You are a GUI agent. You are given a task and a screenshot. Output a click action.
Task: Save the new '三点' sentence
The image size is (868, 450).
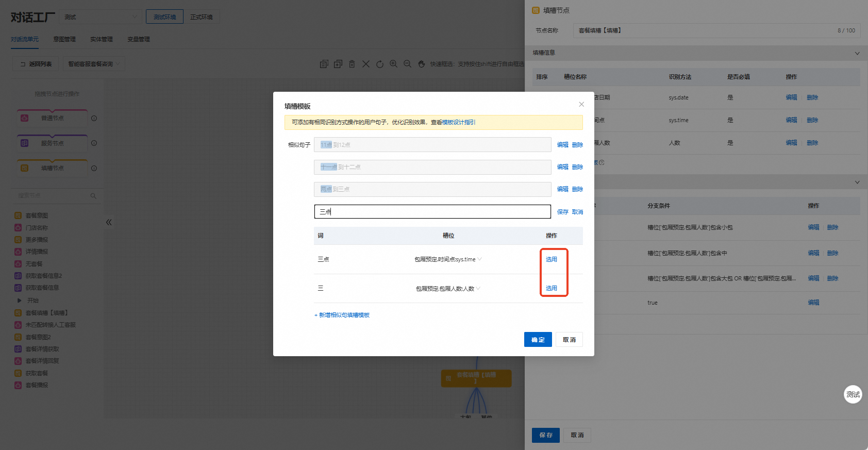(562, 212)
